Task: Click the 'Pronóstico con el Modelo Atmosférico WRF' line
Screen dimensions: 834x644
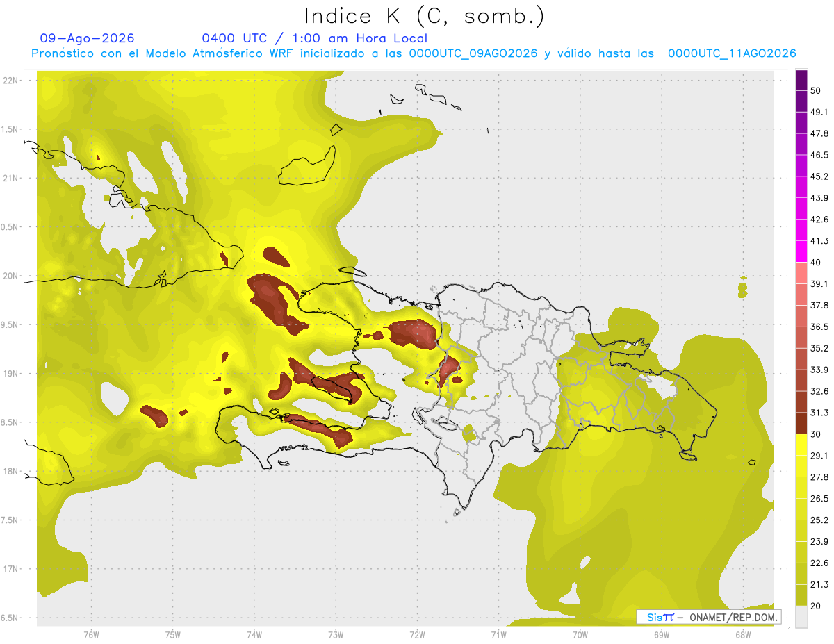Action: pyautogui.click(x=414, y=53)
